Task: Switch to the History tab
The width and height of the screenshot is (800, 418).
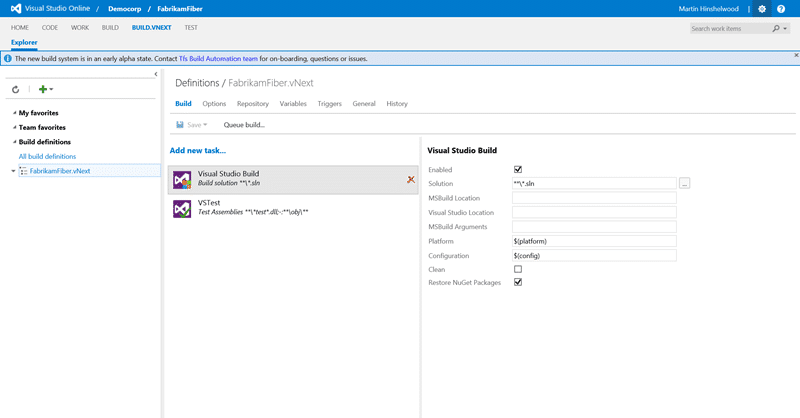Action: [x=397, y=104]
